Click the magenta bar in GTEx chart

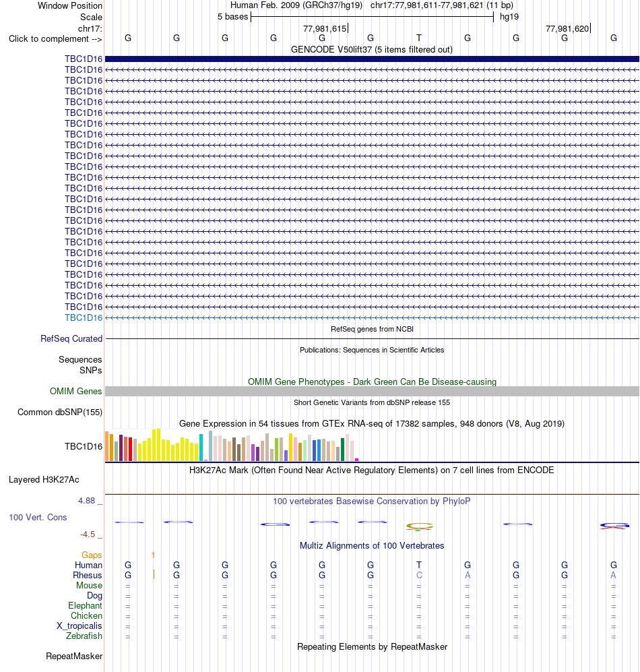point(356,460)
